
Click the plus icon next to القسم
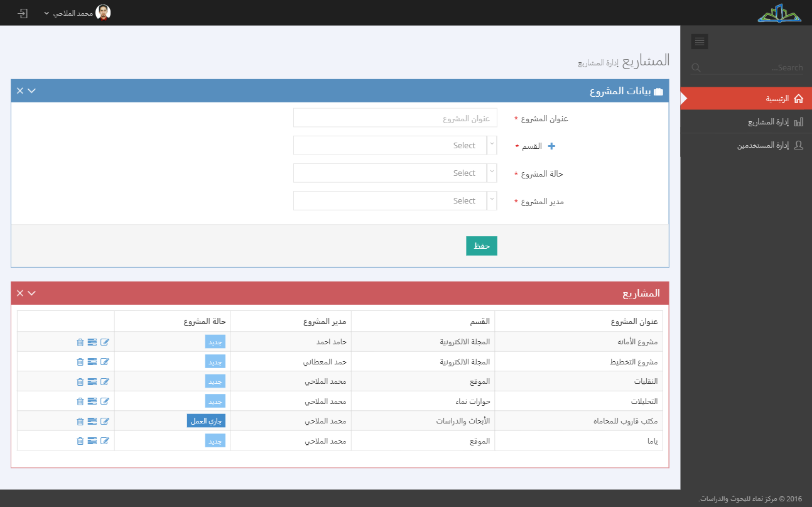pyautogui.click(x=552, y=146)
